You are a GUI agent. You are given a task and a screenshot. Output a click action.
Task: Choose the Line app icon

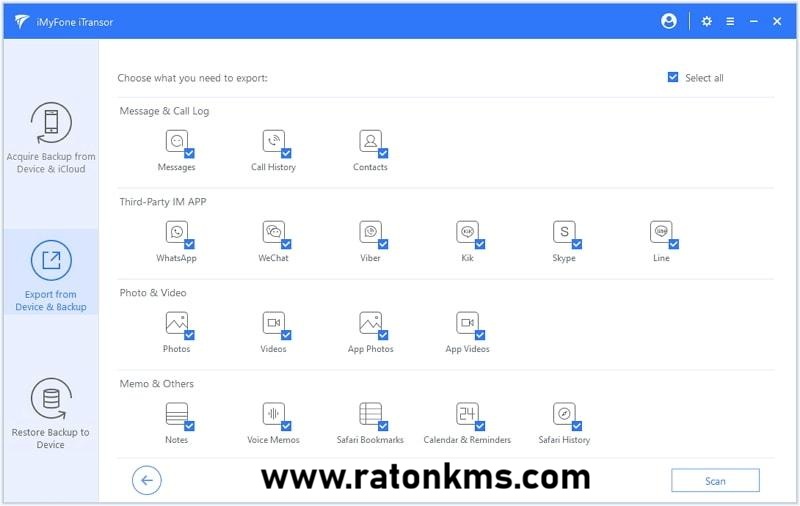pos(661,232)
